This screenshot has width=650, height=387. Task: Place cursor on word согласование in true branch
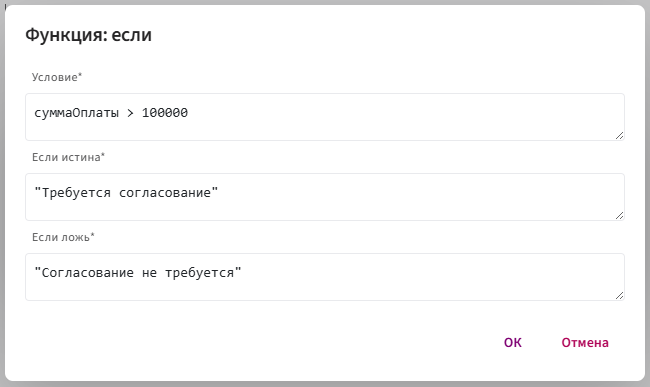(x=165, y=193)
